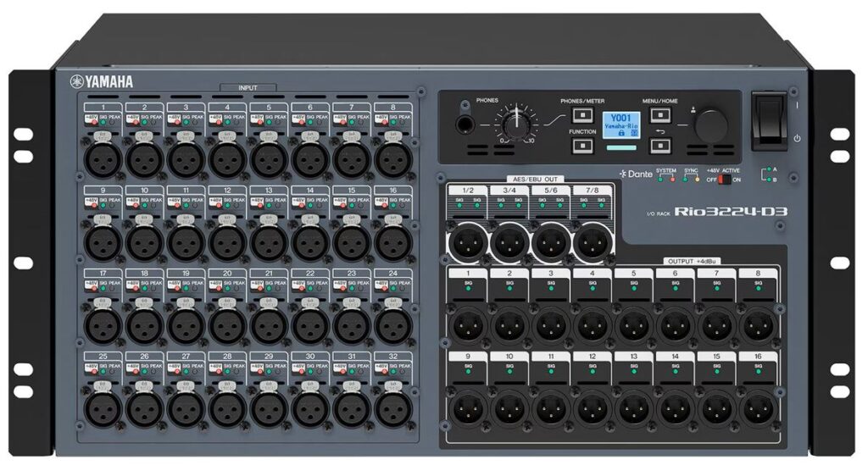
Task: Click analog output 9 XLR connector
Action: [468, 408]
